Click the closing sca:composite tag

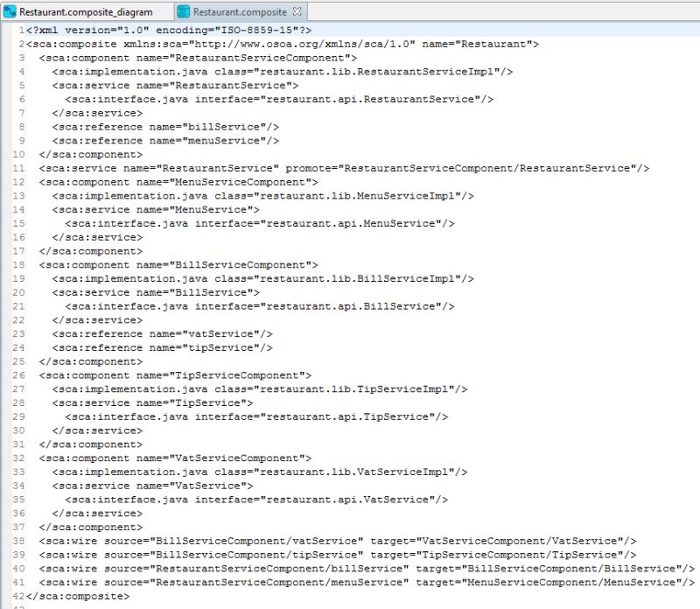tap(79, 595)
